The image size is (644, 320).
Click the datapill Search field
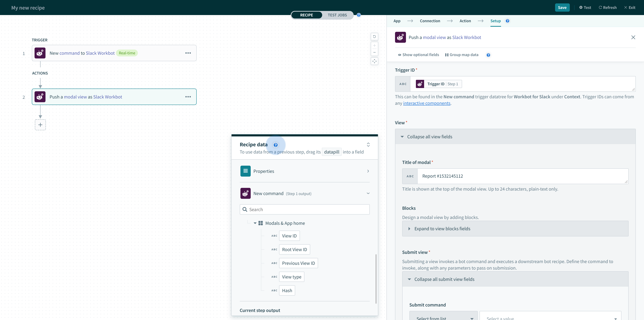coord(305,210)
